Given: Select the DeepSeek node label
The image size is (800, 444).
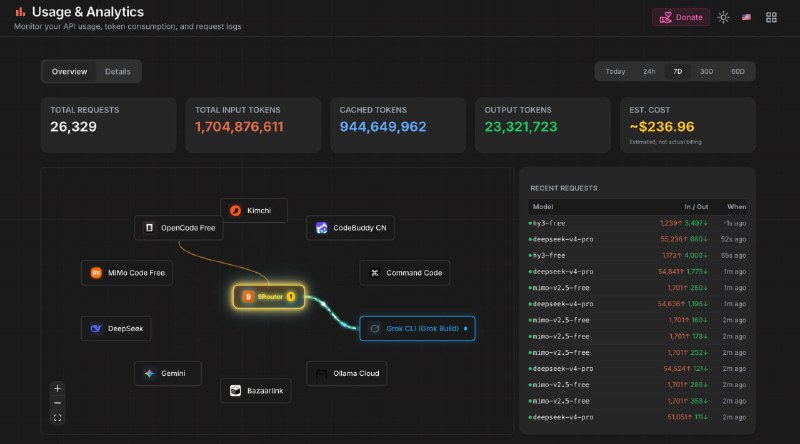Looking at the screenshot, I should point(126,328).
